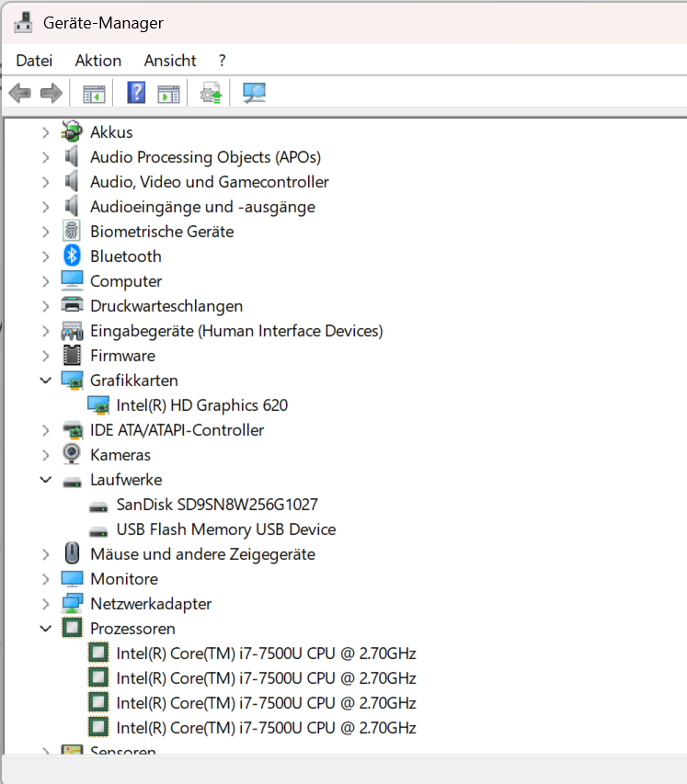Select Eingabegeräte (Human Interface Devices) label
The width and height of the screenshot is (687, 784).
click(236, 331)
